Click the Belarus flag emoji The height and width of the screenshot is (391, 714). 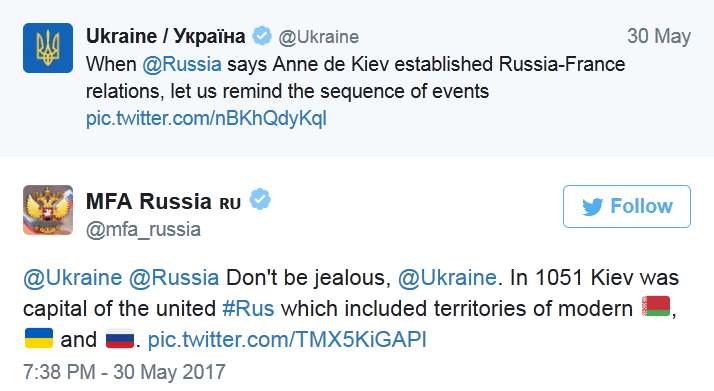tap(656, 306)
